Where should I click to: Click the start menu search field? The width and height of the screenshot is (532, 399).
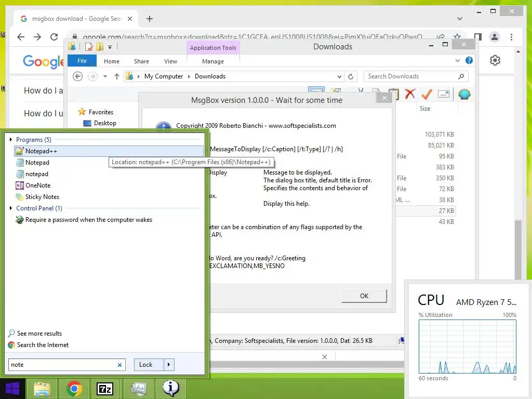[x=67, y=365]
